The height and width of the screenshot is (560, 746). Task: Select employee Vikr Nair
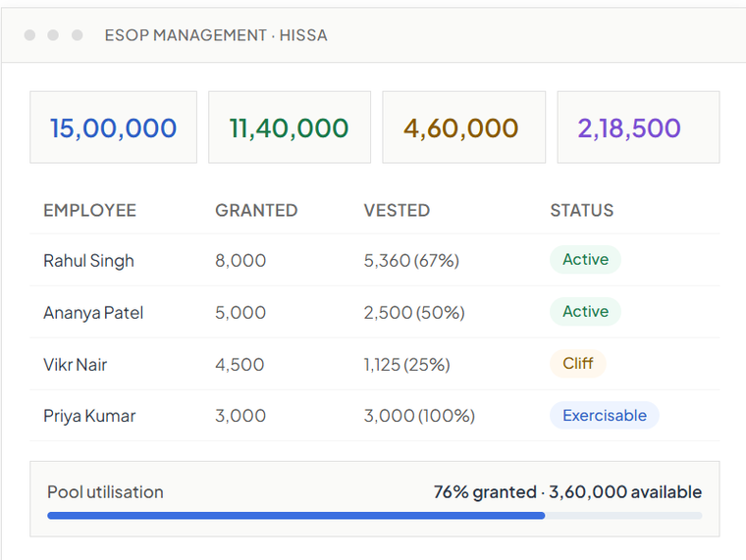76,365
